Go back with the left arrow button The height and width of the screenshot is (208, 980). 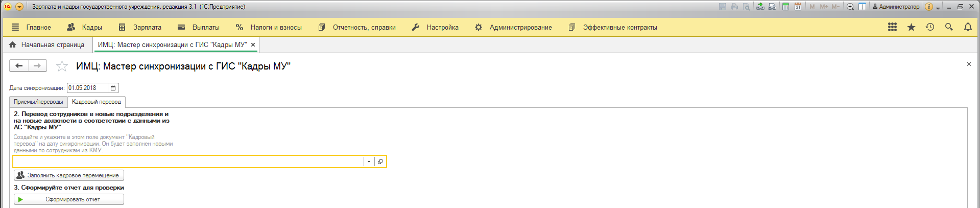click(19, 65)
